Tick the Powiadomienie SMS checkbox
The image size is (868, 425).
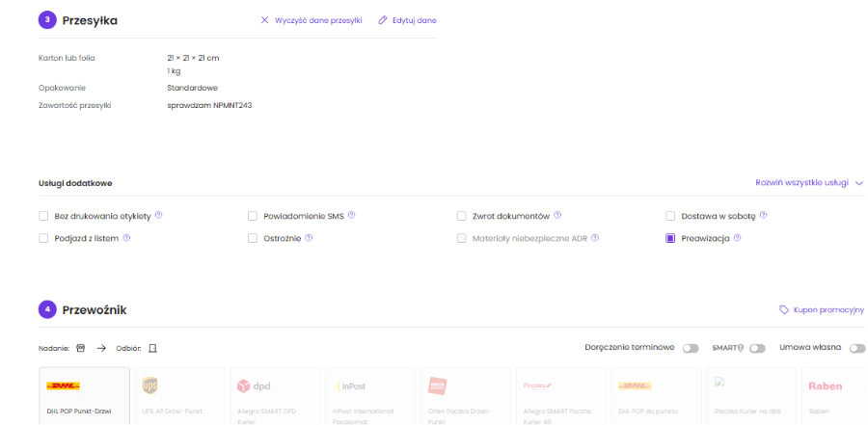[x=253, y=216]
